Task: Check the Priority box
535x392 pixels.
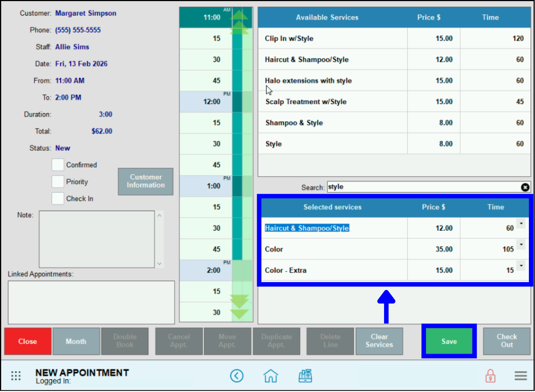Action: pyautogui.click(x=58, y=181)
